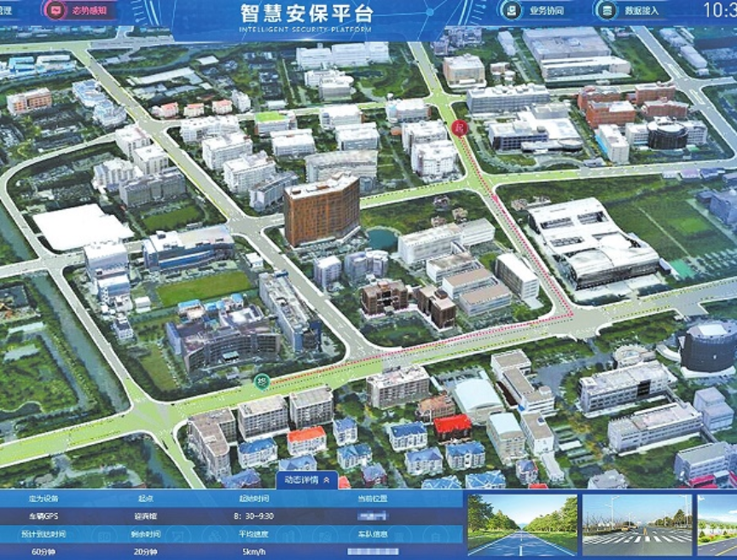Select the 8:30~9:30 time range value
This screenshot has width=737, height=560.
click(x=254, y=516)
